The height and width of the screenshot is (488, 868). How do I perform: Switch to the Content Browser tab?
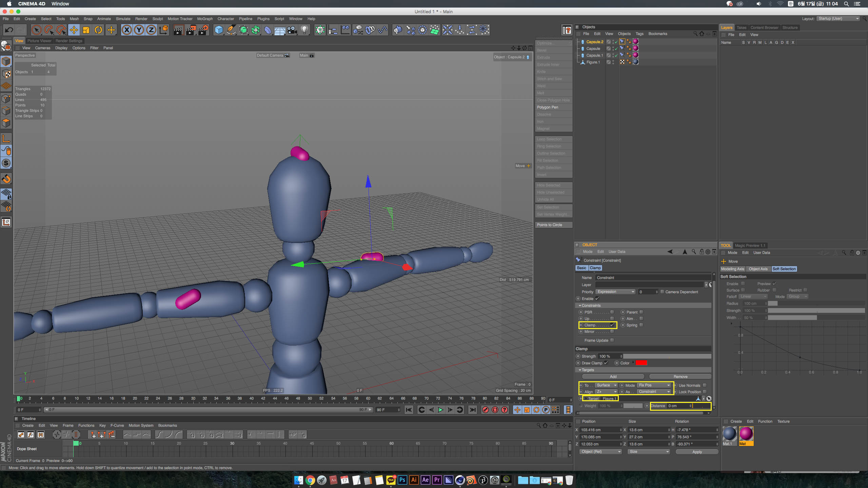coord(764,28)
